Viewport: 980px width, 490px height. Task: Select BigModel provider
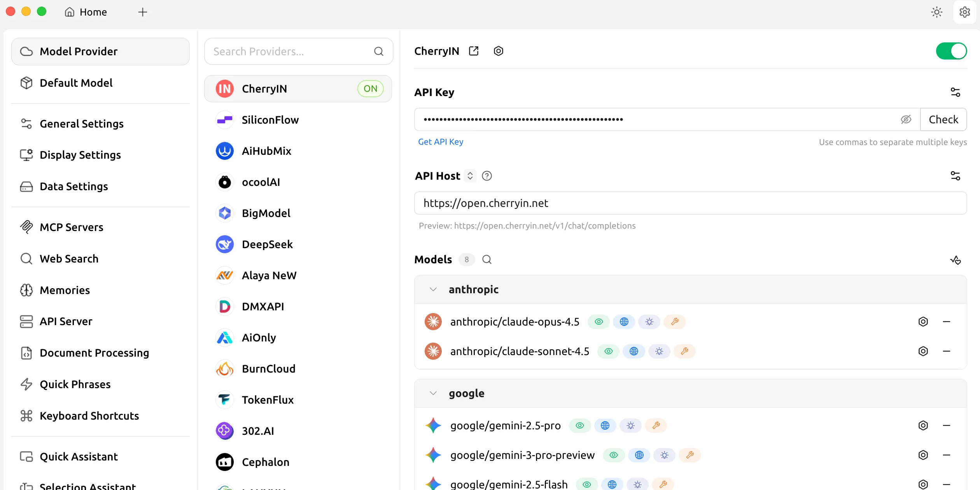pyautogui.click(x=298, y=213)
